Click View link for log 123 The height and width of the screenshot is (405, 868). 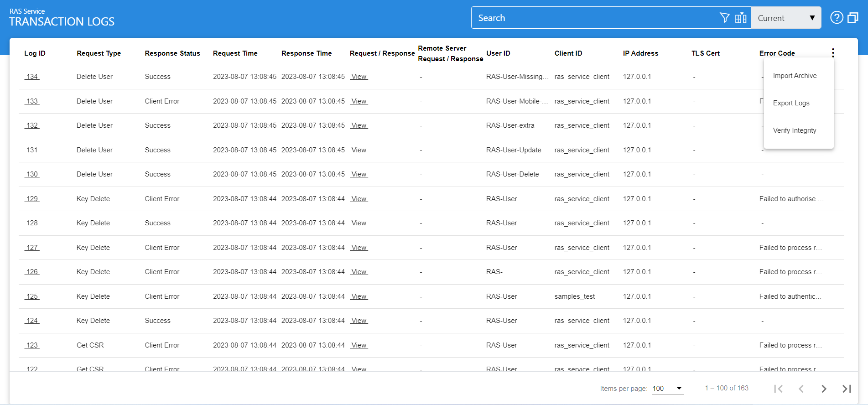point(359,345)
